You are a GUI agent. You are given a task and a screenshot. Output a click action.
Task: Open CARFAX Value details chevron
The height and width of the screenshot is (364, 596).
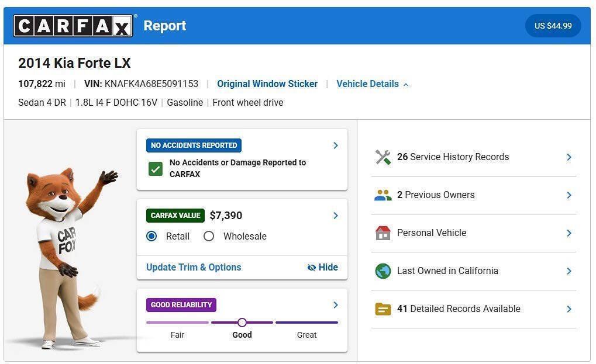(x=336, y=216)
